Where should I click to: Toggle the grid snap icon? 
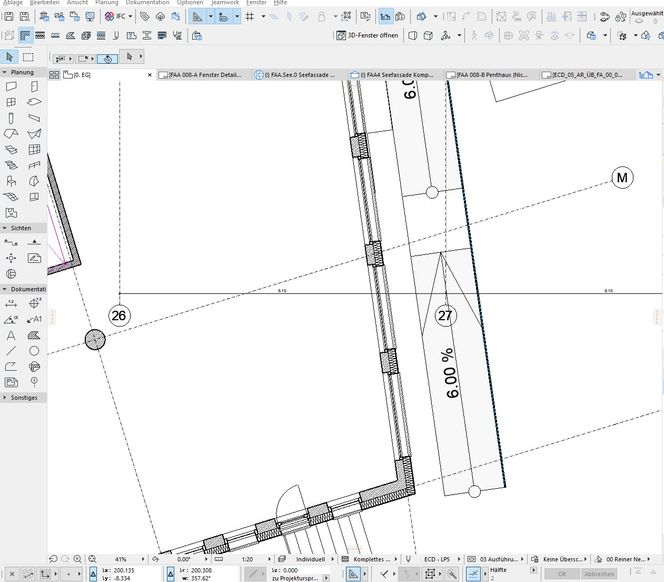[x=250, y=17]
